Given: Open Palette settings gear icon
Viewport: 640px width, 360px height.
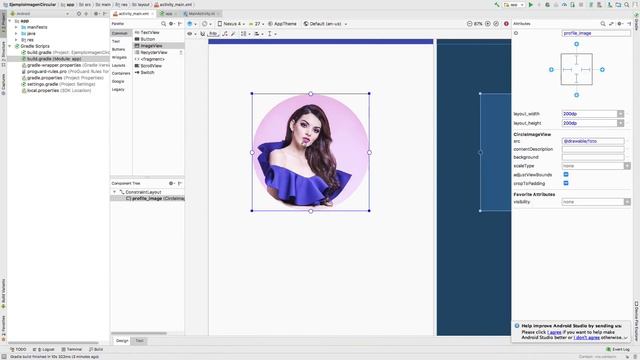Looking at the screenshot, I should (x=171, y=24).
